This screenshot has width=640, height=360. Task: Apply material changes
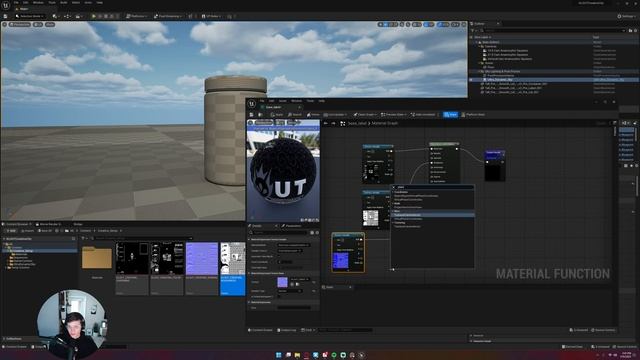[x=277, y=115]
